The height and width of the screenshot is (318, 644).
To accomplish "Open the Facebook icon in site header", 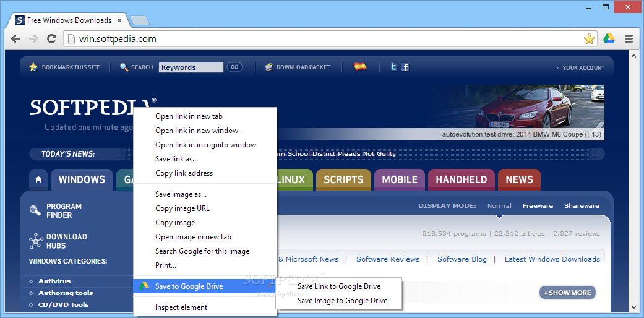I will [405, 67].
